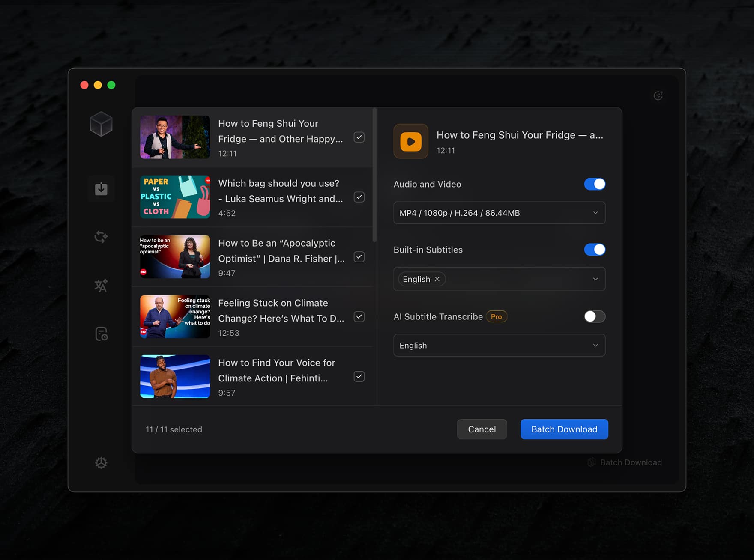Open the MP4 1080p quality dropdown

499,213
